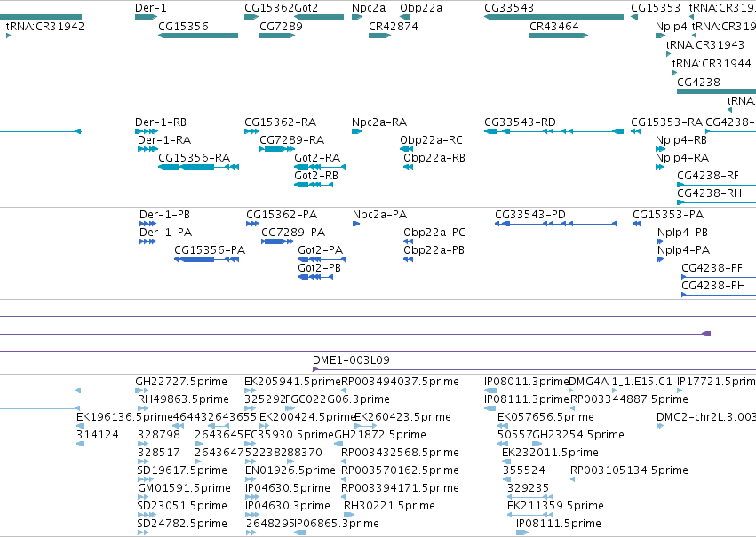The image size is (756, 537).
Task: Click the CG33543-RD transcript glyph
Action: (x=554, y=131)
